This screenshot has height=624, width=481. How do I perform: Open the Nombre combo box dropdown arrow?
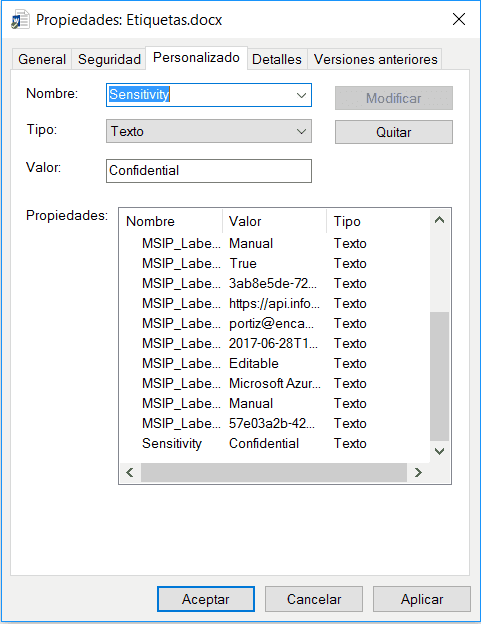click(x=301, y=96)
